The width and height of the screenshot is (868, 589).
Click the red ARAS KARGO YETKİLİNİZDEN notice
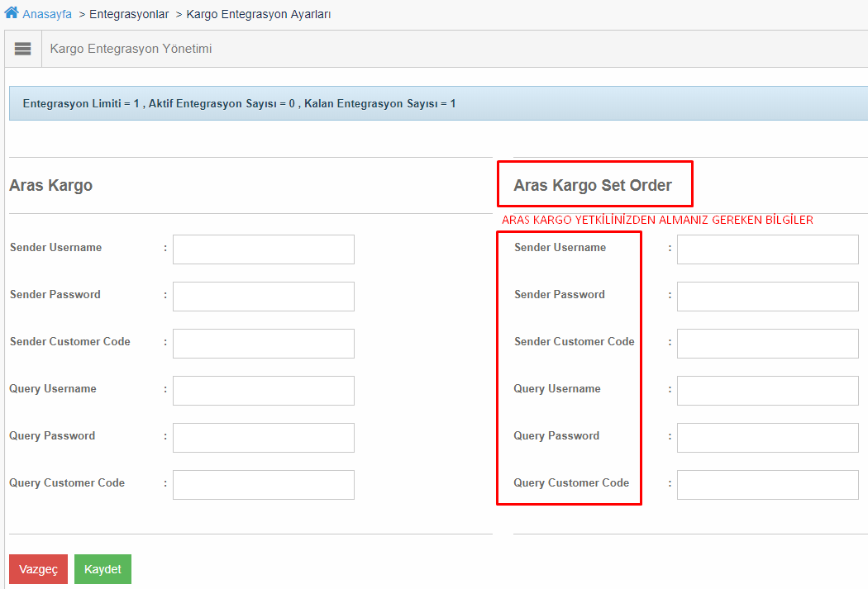657,220
